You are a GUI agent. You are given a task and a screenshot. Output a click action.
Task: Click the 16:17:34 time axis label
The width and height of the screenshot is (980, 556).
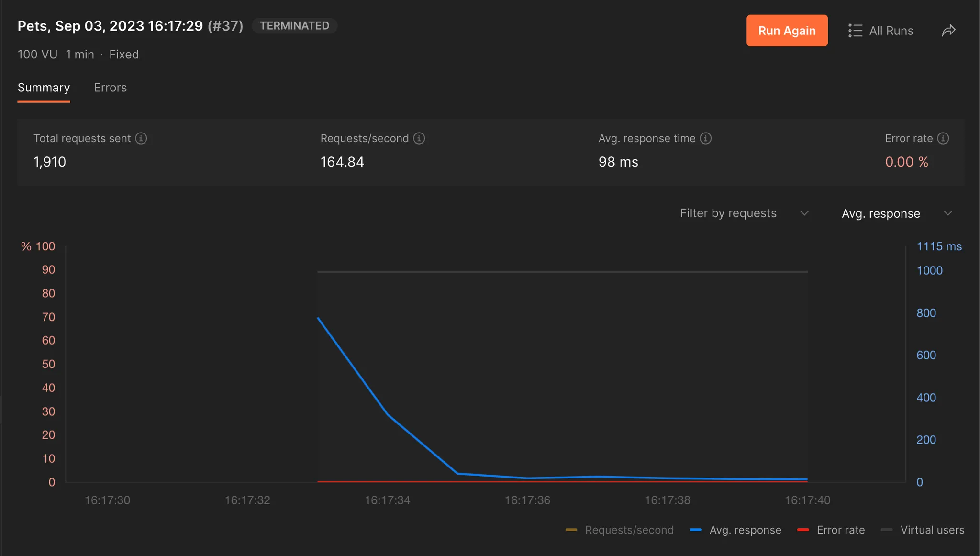click(x=387, y=500)
